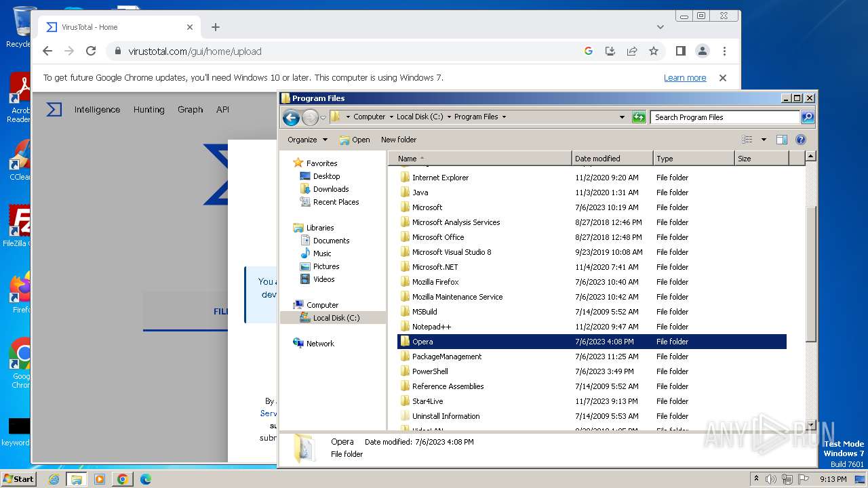Screen dimensions: 868x488
Task: Close the VirusTotal - Home tab
Action: (190, 27)
